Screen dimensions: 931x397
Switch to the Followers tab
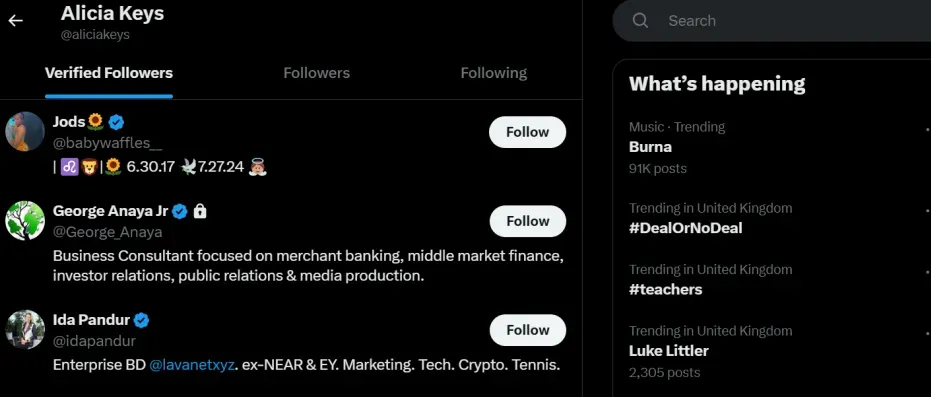click(x=316, y=73)
